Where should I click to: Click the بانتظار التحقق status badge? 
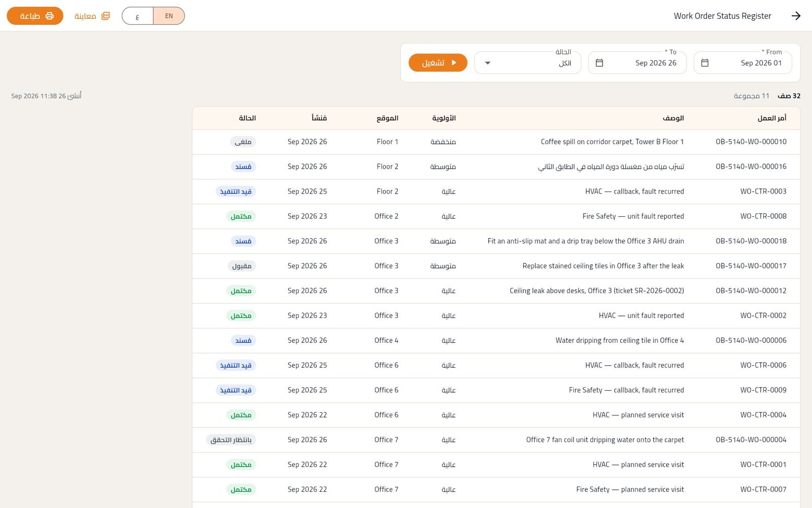(x=231, y=440)
